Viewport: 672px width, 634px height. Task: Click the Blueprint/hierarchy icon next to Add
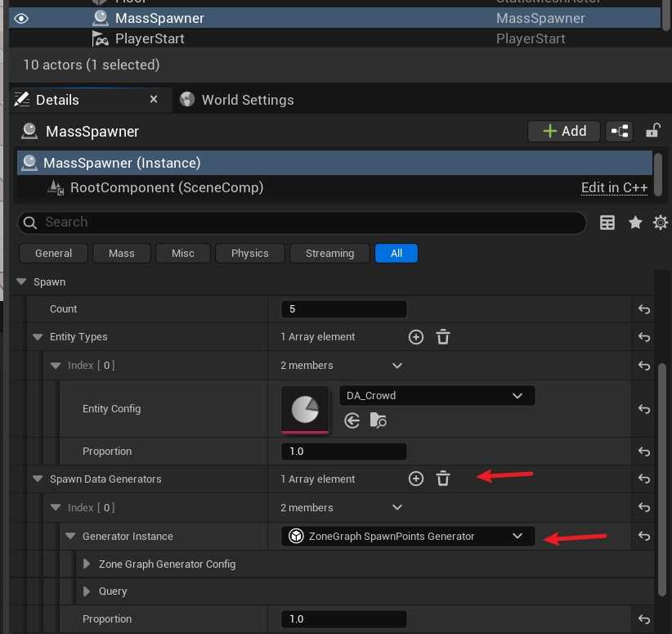pos(620,131)
